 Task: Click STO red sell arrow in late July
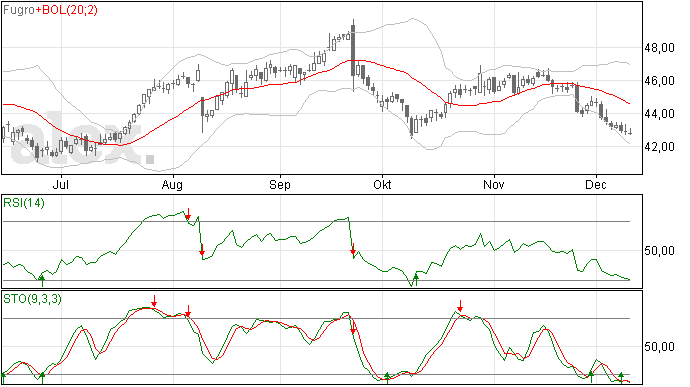(154, 302)
